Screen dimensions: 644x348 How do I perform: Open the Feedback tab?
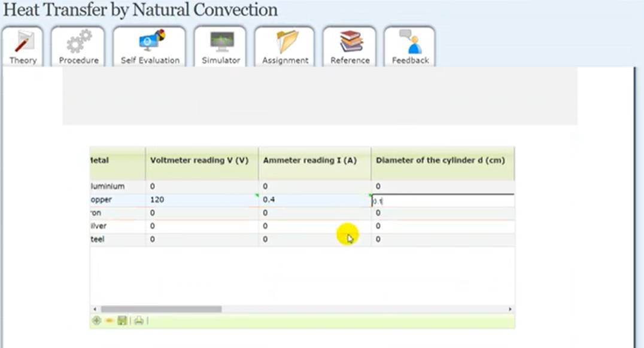[x=410, y=48]
